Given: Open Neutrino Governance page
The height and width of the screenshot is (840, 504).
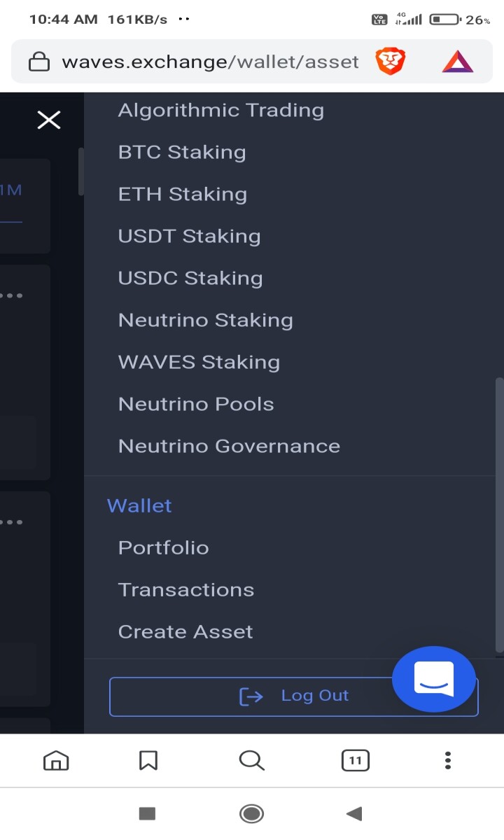Looking at the screenshot, I should tap(230, 447).
